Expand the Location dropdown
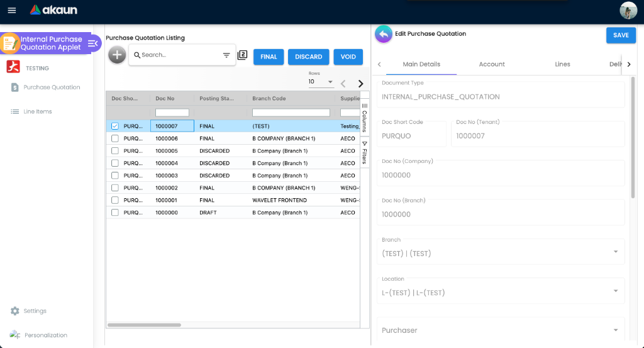This screenshot has height=348, width=644. [x=616, y=291]
